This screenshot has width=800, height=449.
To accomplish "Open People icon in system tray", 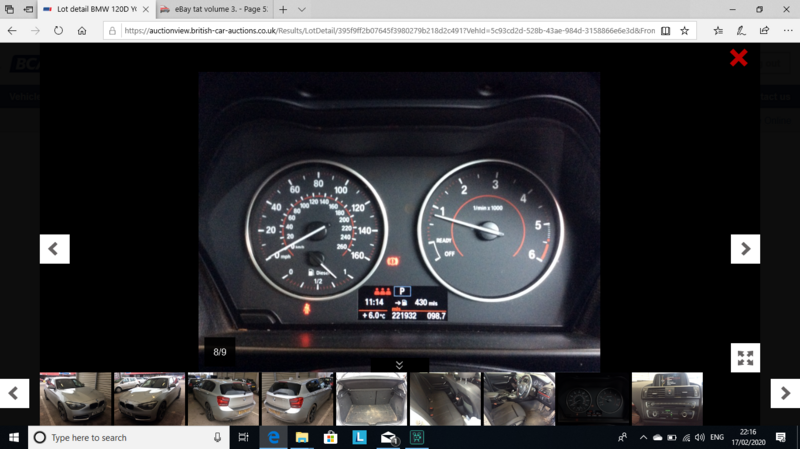I will click(x=622, y=437).
